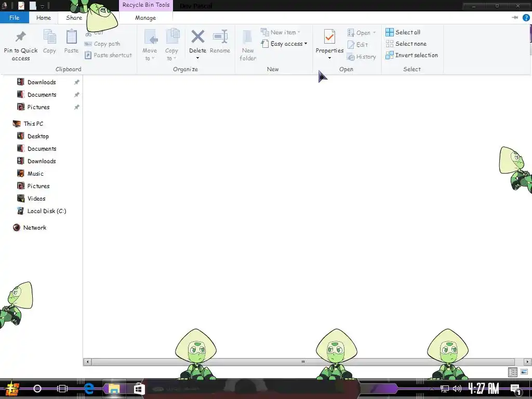Click the Copy path icon
The image size is (532, 399).
pyautogui.click(x=88, y=44)
